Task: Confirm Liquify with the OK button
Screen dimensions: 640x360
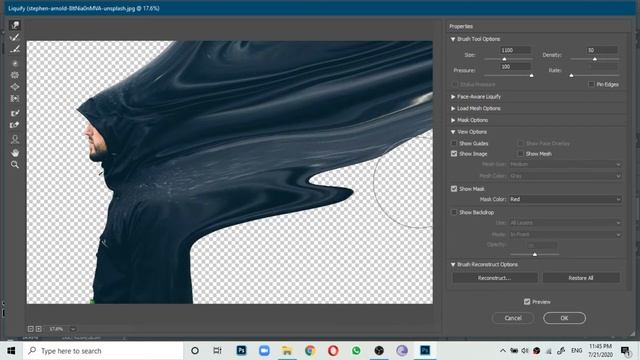Action: [564, 318]
